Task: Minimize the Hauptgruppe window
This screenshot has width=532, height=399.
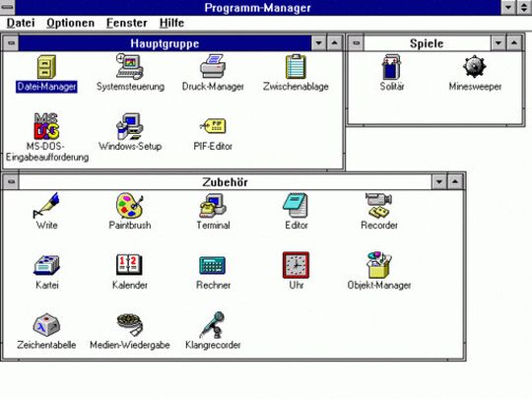Action: click(318, 43)
